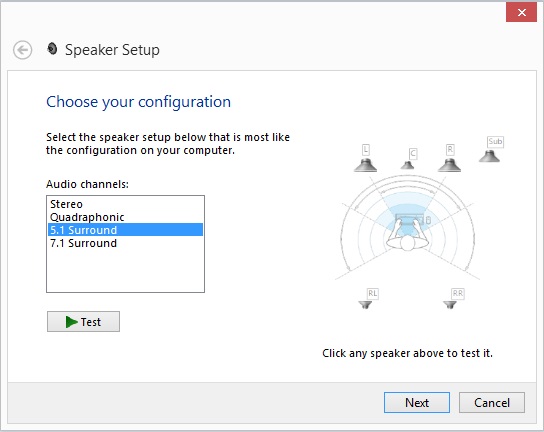Click the L label above left speaker

tap(365, 150)
